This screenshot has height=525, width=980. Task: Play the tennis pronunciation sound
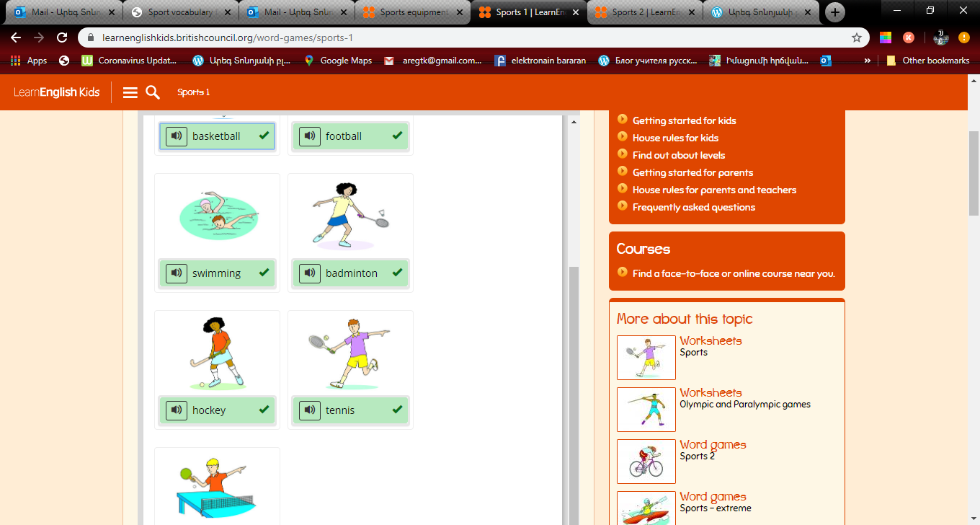310,410
